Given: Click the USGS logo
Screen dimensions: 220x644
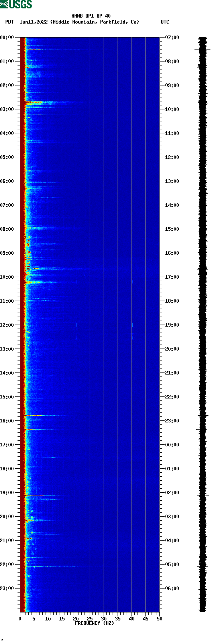Looking at the screenshot, I should 16,4.
